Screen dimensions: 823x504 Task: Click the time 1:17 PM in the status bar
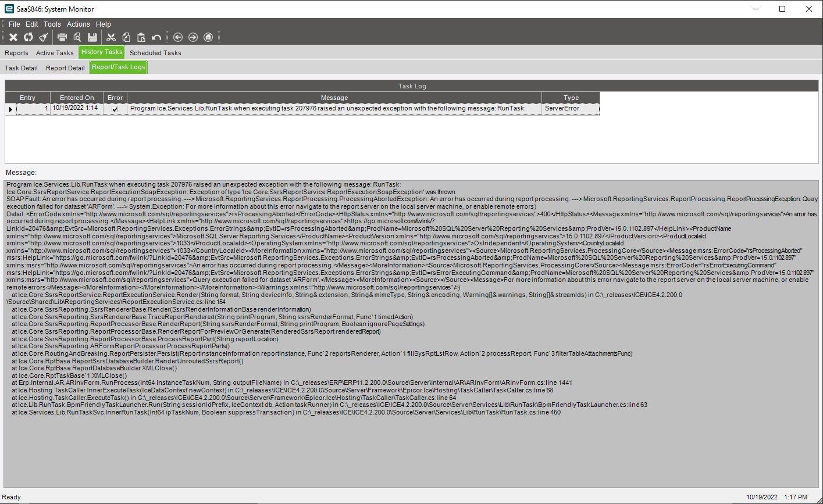[796, 497]
